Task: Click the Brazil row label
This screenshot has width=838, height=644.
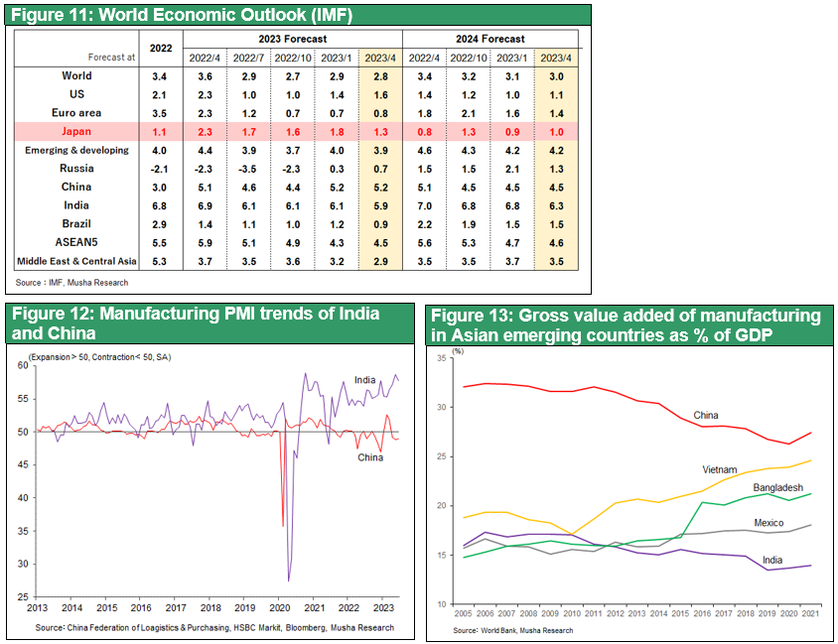Action: click(76, 224)
